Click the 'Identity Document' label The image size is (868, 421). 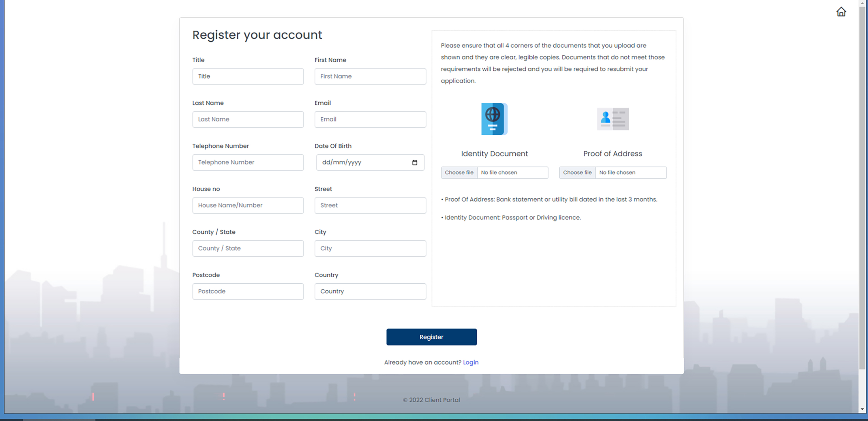[x=494, y=154]
